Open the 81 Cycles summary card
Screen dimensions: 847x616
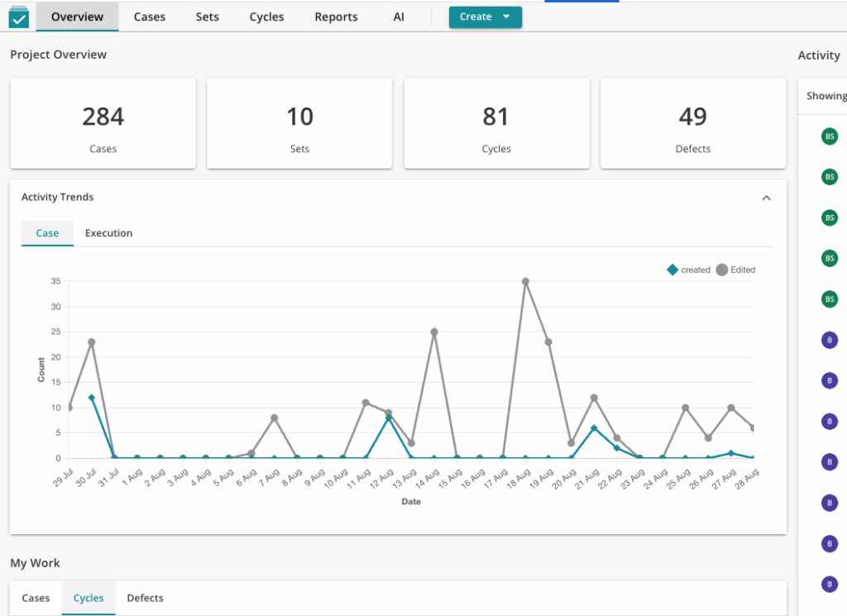496,124
